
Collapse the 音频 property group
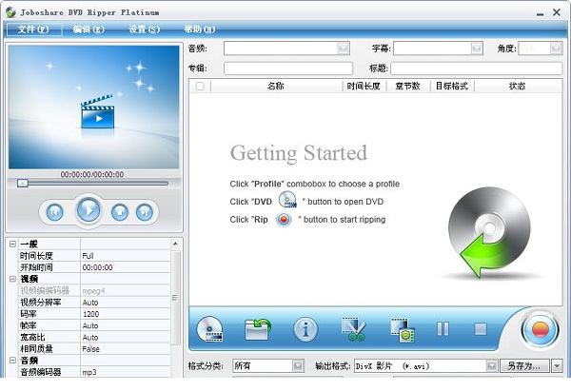(x=12, y=361)
